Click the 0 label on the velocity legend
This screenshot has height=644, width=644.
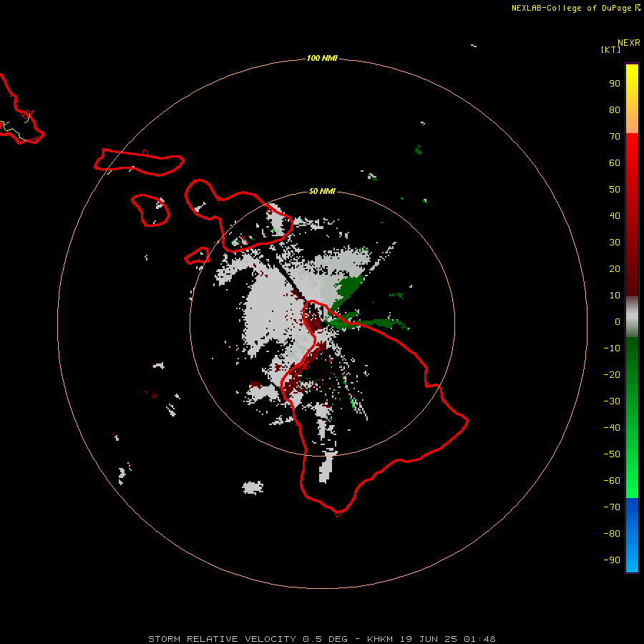pyautogui.click(x=618, y=322)
